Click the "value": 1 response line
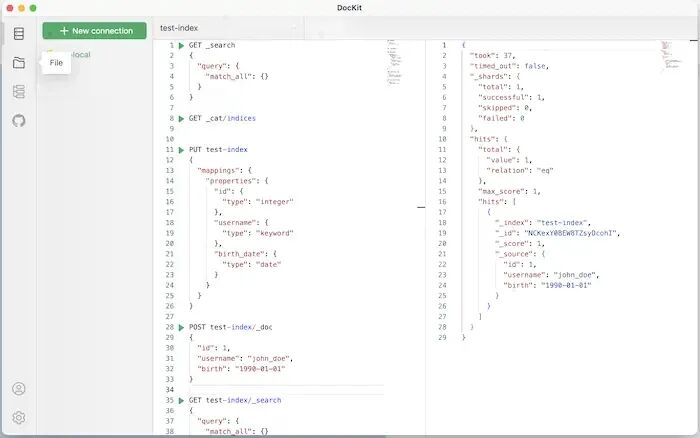Image resolution: width=700 pixels, height=438 pixels. click(509, 160)
